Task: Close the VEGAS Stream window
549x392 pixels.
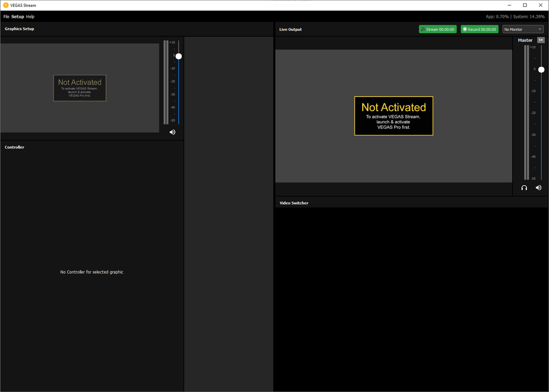Action: tap(541, 5)
